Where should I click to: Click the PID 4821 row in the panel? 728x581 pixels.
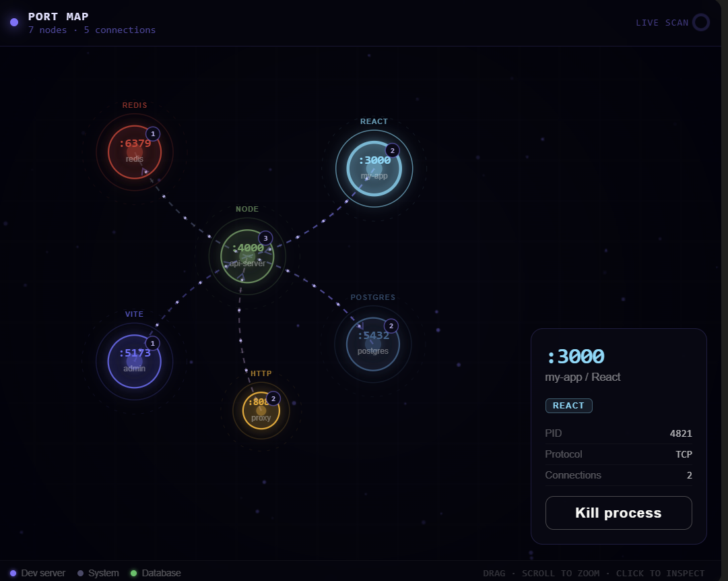click(618, 433)
